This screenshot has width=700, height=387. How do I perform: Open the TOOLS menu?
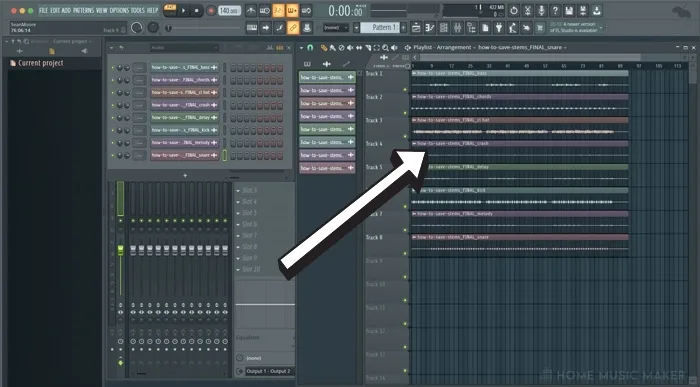pyautogui.click(x=138, y=10)
